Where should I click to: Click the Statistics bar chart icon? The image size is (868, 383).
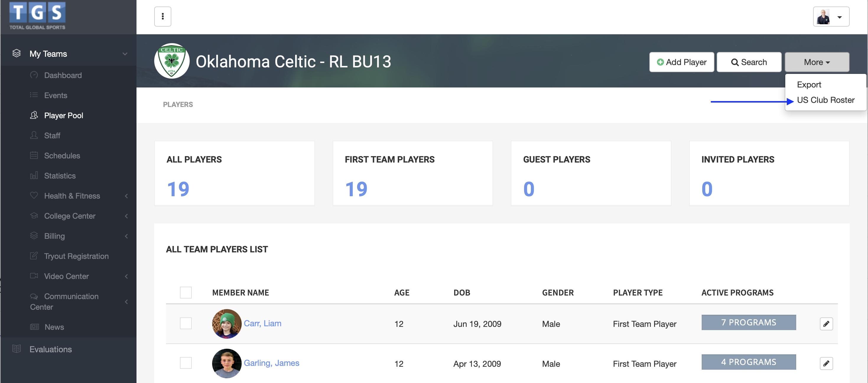point(34,176)
